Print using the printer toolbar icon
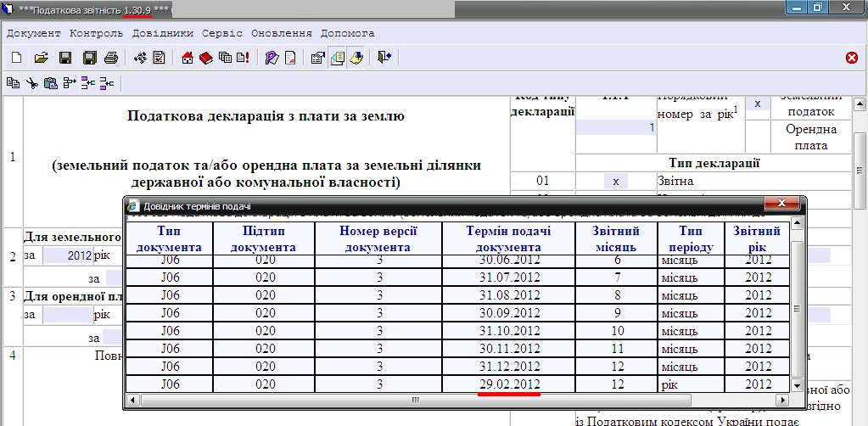The height and width of the screenshot is (426, 868). 110,58
